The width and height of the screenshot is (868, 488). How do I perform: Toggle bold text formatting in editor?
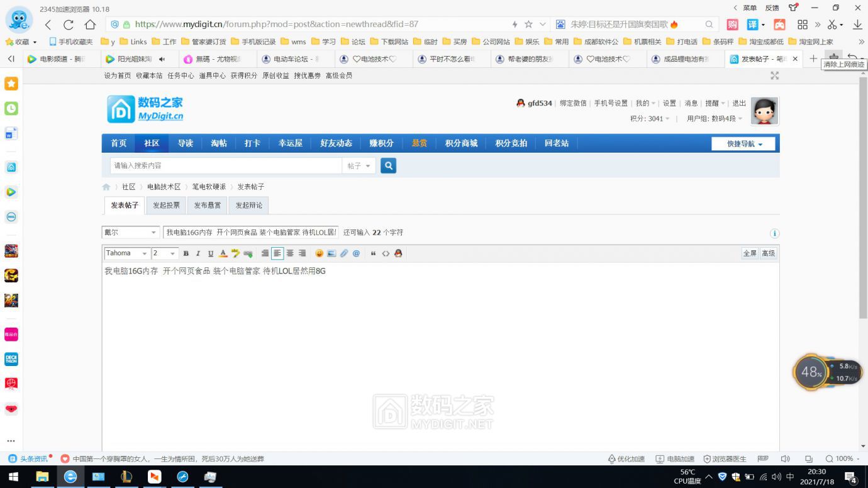tap(186, 253)
